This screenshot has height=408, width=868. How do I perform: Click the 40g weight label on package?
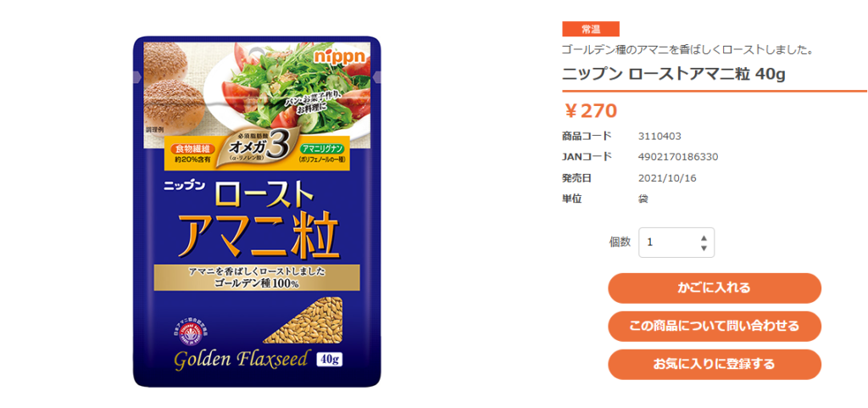pos(329,360)
